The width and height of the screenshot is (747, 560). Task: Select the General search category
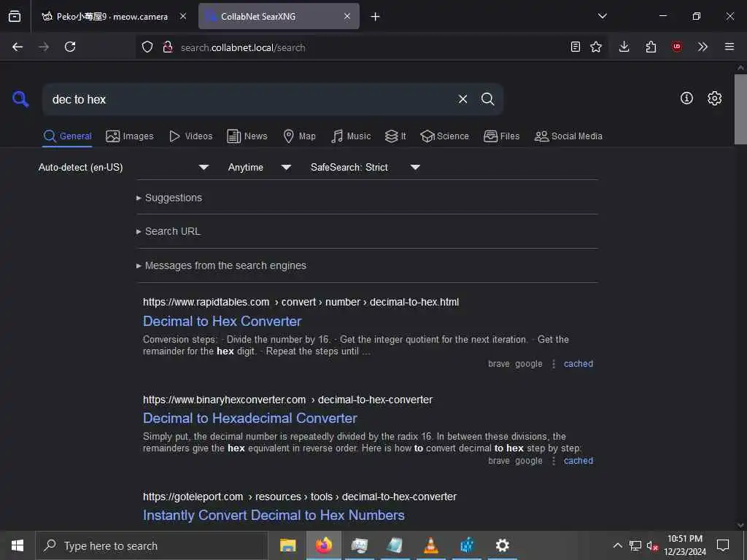[x=67, y=136]
